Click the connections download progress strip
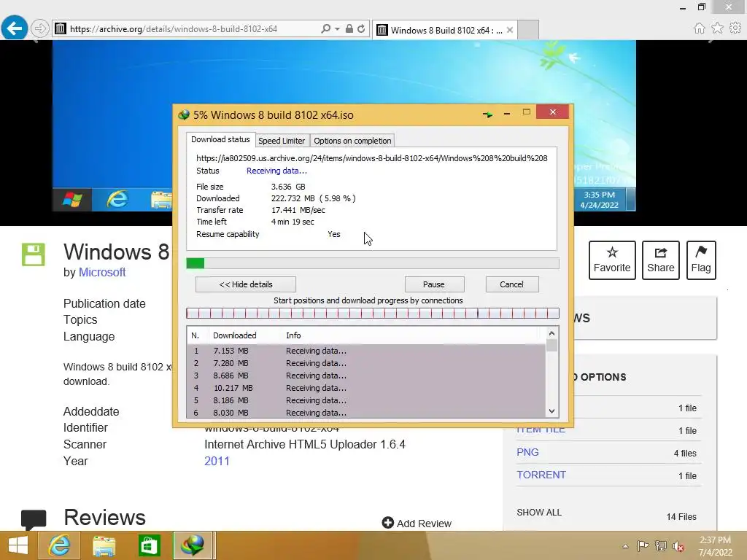This screenshot has width=747, height=560. 373,313
